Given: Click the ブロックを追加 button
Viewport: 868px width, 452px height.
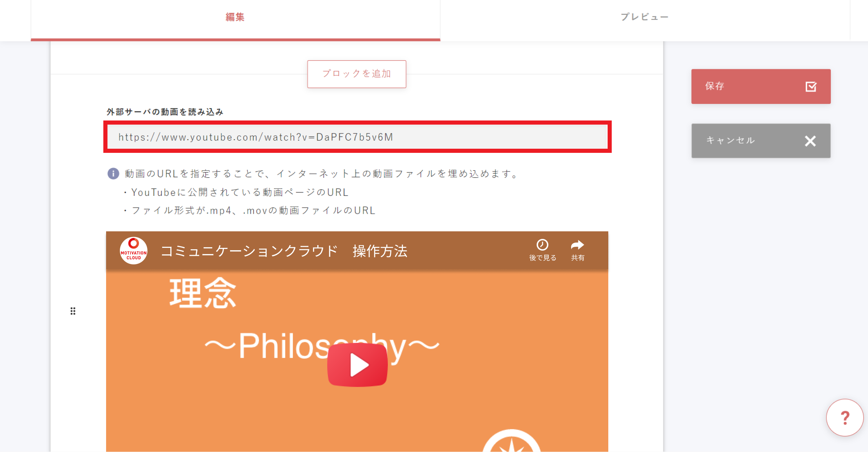Looking at the screenshot, I should point(356,74).
